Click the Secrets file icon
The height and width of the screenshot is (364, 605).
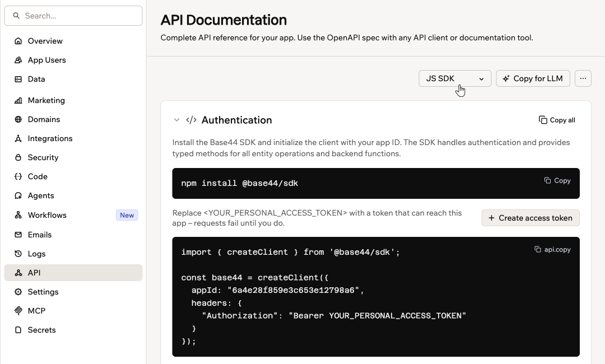(x=18, y=330)
